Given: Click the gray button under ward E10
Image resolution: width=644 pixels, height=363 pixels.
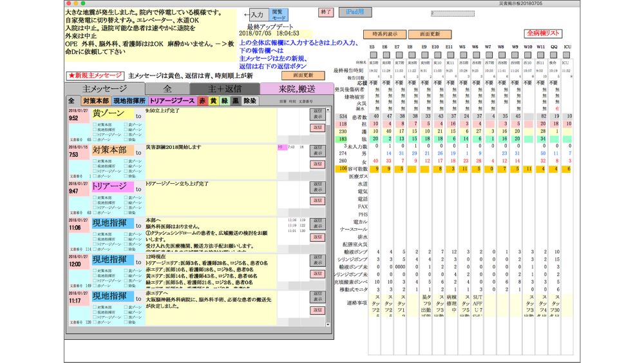Looking at the screenshot, I should (437, 55).
